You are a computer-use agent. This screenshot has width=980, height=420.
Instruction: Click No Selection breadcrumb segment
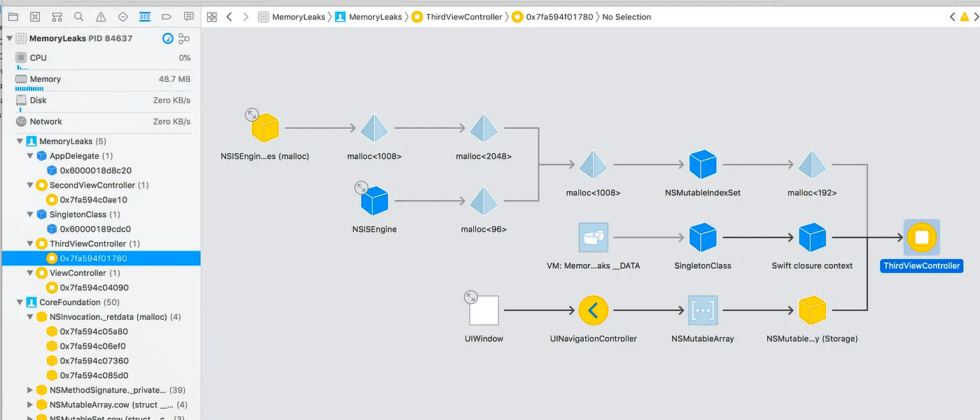click(626, 17)
